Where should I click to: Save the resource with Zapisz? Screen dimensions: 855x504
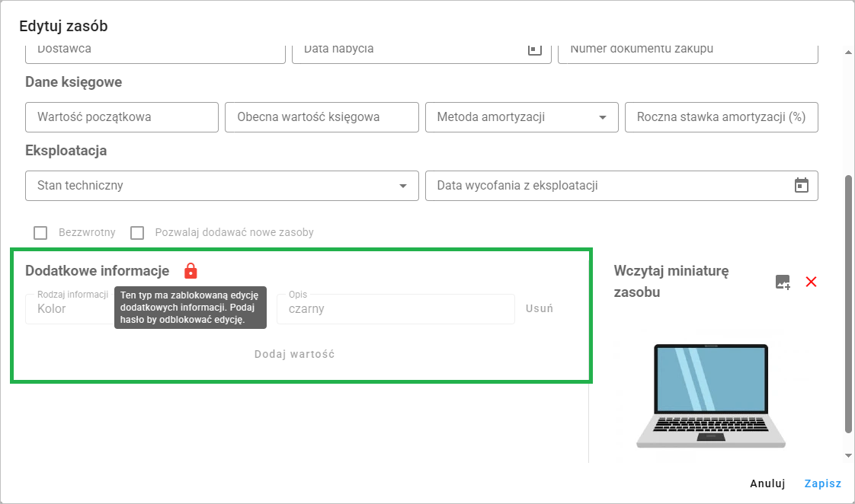(x=823, y=483)
